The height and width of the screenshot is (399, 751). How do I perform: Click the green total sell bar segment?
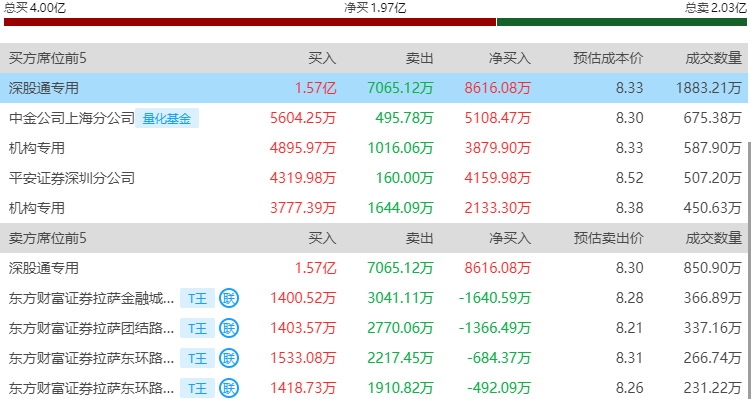click(622, 22)
